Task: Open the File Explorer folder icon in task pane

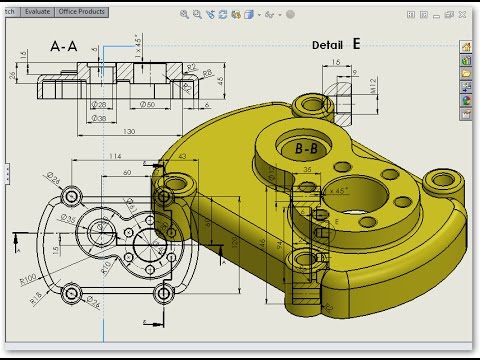Action: coord(466,74)
